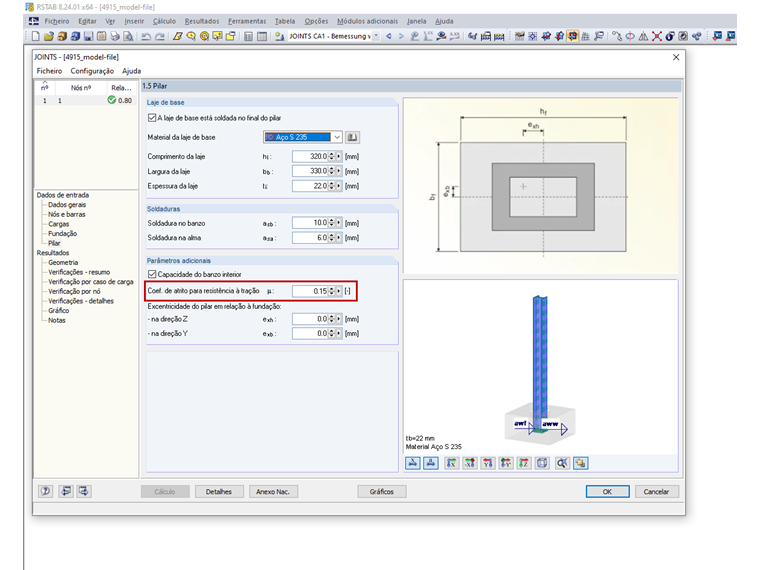Select 'Nós e barras' tree item

[66, 214]
